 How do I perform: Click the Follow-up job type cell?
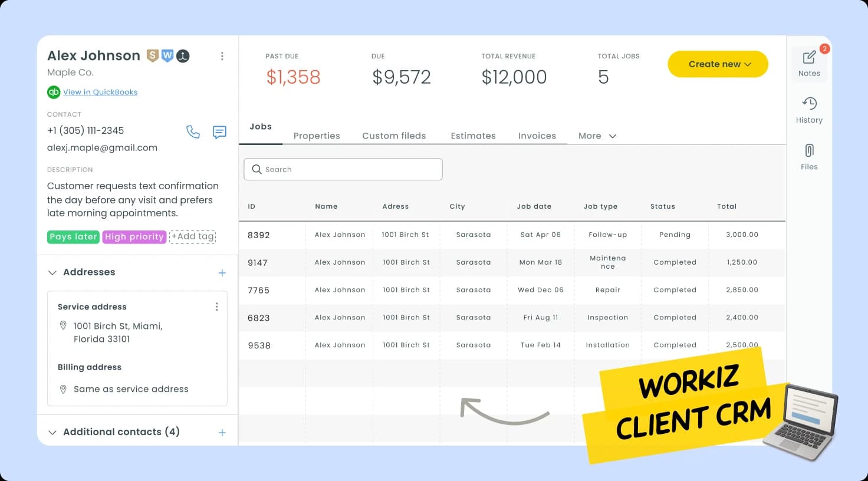(608, 235)
